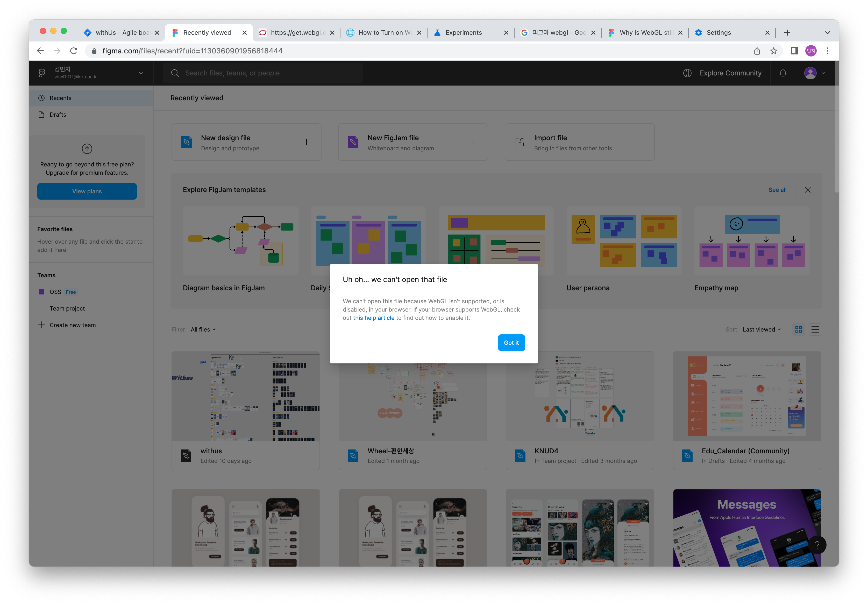868x605 pixels.
Task: Open the All files filter dropdown
Action: [203, 329]
